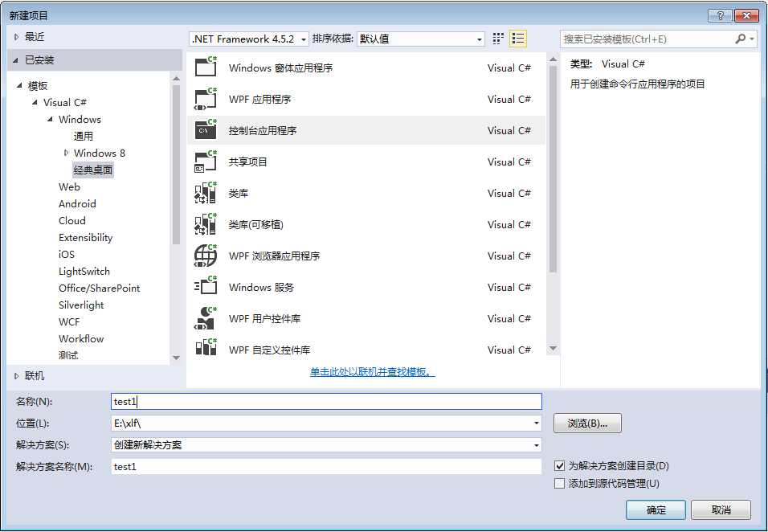This screenshot has height=532, width=768.
Task: Switch to medium icons list view
Action: click(518, 39)
